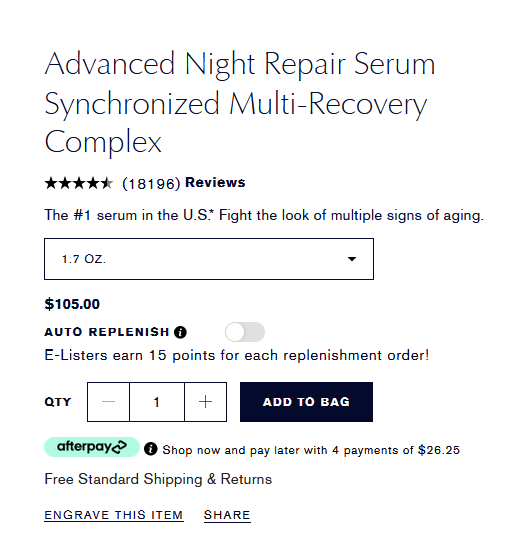Open the 1.7 OZ. size dropdown
The image size is (516, 549).
point(209,259)
